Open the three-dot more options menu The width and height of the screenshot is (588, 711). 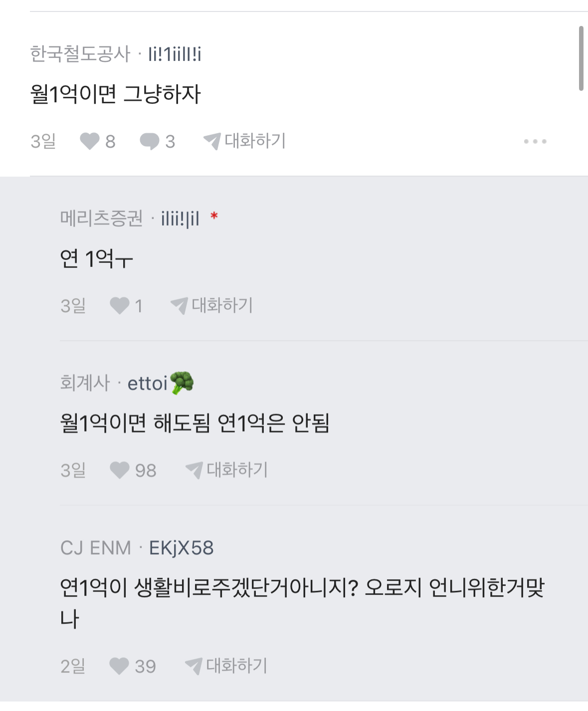(535, 142)
